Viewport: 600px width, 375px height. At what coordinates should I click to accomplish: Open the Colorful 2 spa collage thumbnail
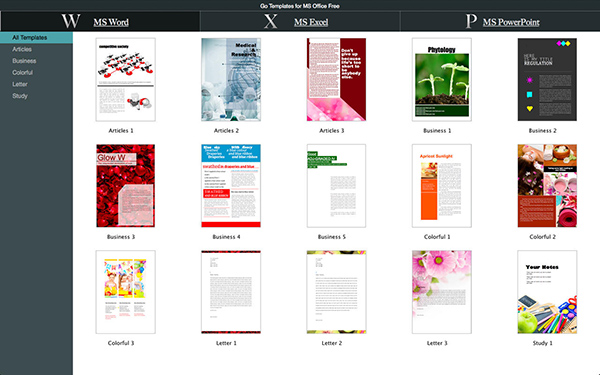[x=547, y=186]
